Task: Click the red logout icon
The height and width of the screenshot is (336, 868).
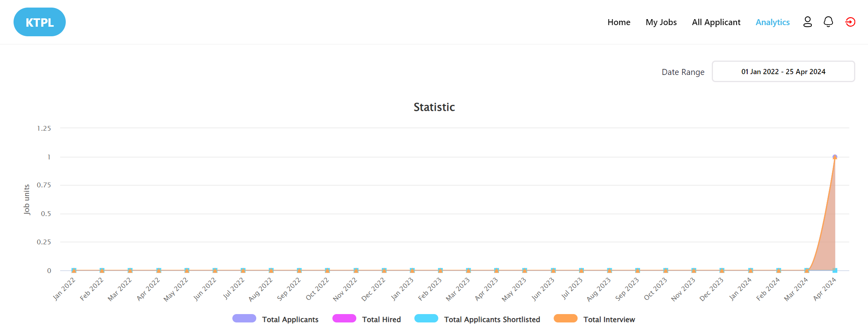Action: 850,22
